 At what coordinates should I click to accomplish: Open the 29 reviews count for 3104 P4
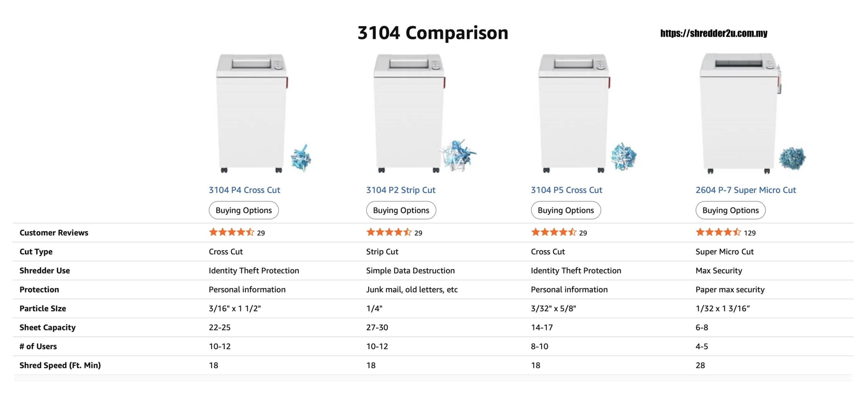point(261,233)
